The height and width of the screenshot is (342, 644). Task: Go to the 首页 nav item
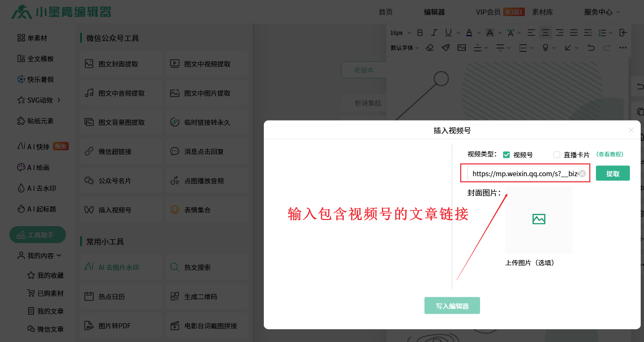[x=385, y=12]
